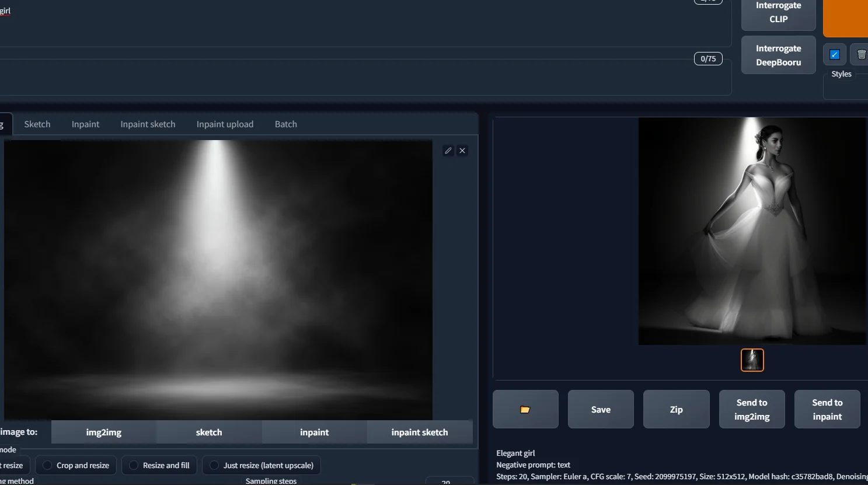868x485 pixels.
Task: Click the Interrogate DeepBooru button
Action: [778, 55]
